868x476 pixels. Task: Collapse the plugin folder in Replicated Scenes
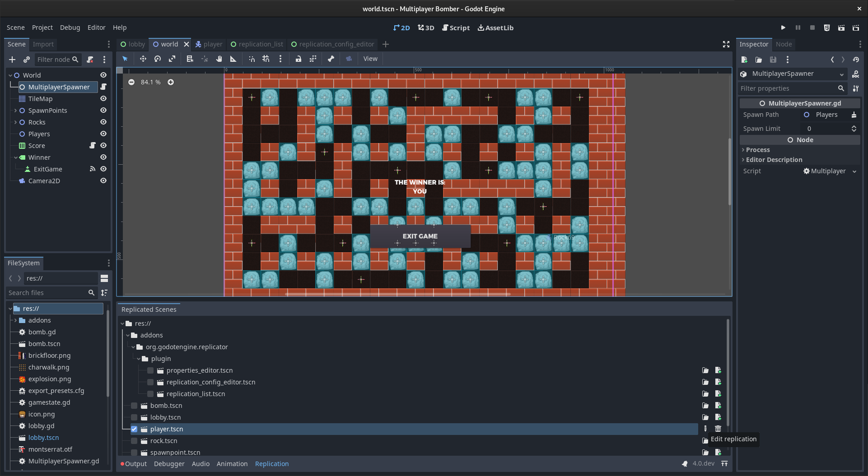139,359
